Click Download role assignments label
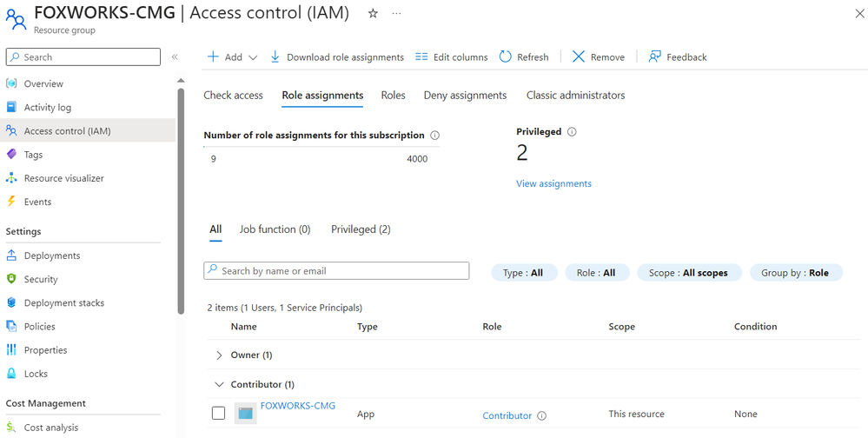868x438 pixels. pos(346,57)
